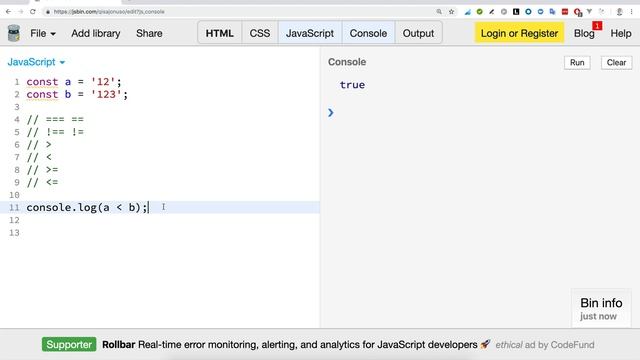Click the 'true' console output
This screenshot has width=640, height=360.
[x=352, y=85]
